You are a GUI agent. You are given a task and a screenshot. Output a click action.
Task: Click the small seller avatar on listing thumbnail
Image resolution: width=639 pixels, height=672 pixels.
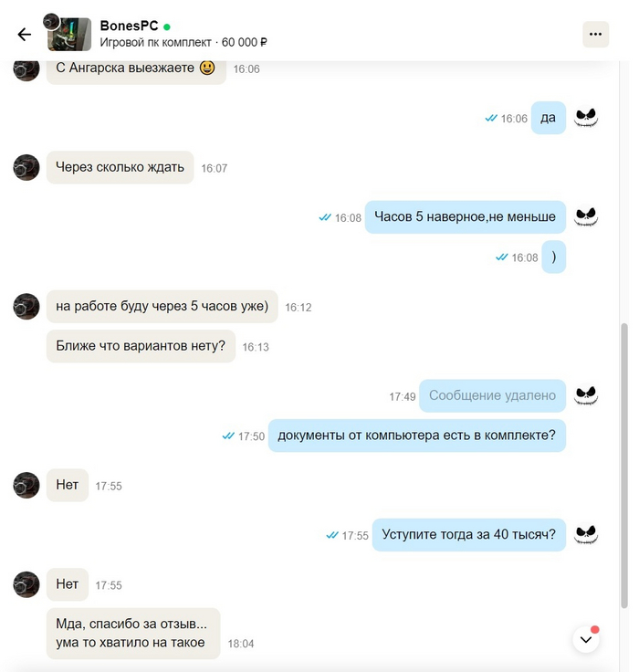coord(51,21)
